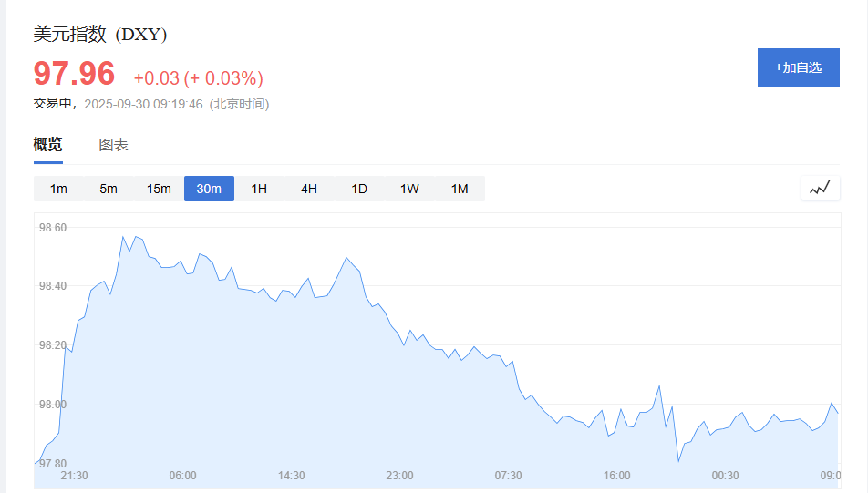The width and height of the screenshot is (868, 493).
Task: Select the 1D timeframe
Action: click(359, 189)
